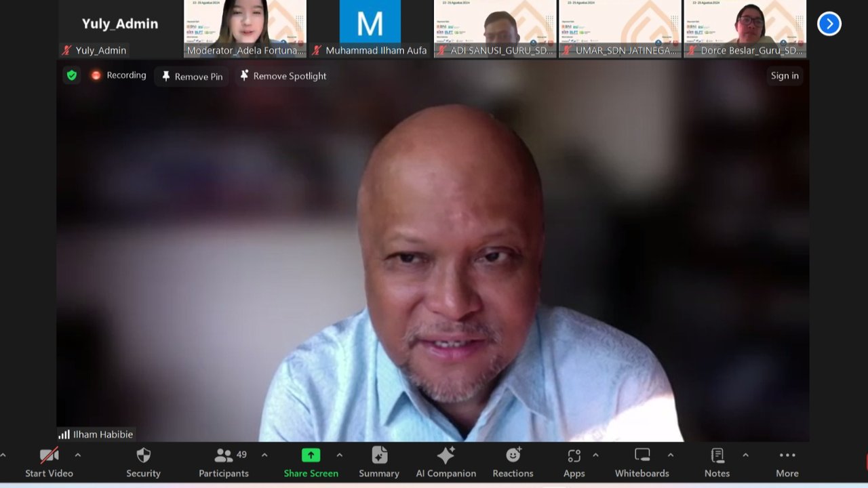Click the Sign in button
The width and height of the screenshot is (868, 488).
coord(785,76)
